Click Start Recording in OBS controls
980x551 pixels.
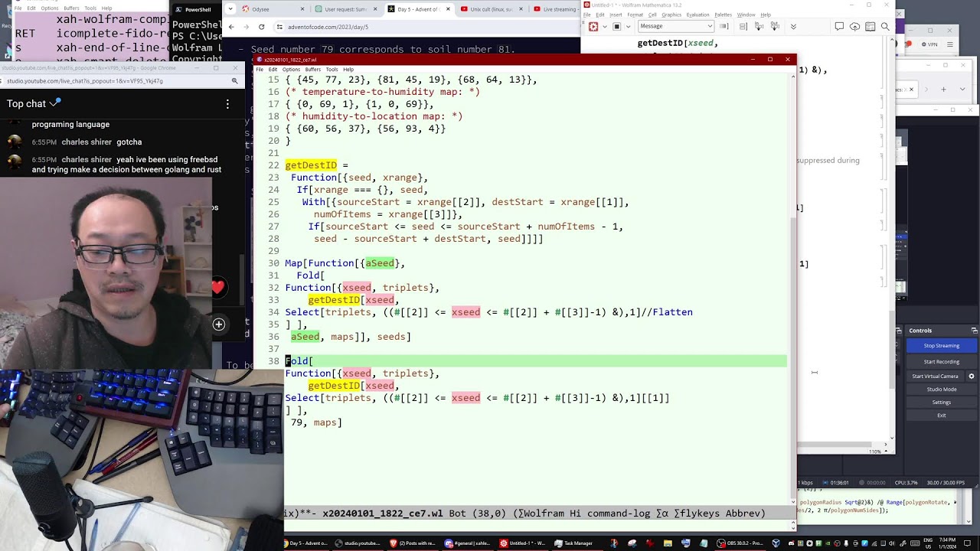(941, 361)
